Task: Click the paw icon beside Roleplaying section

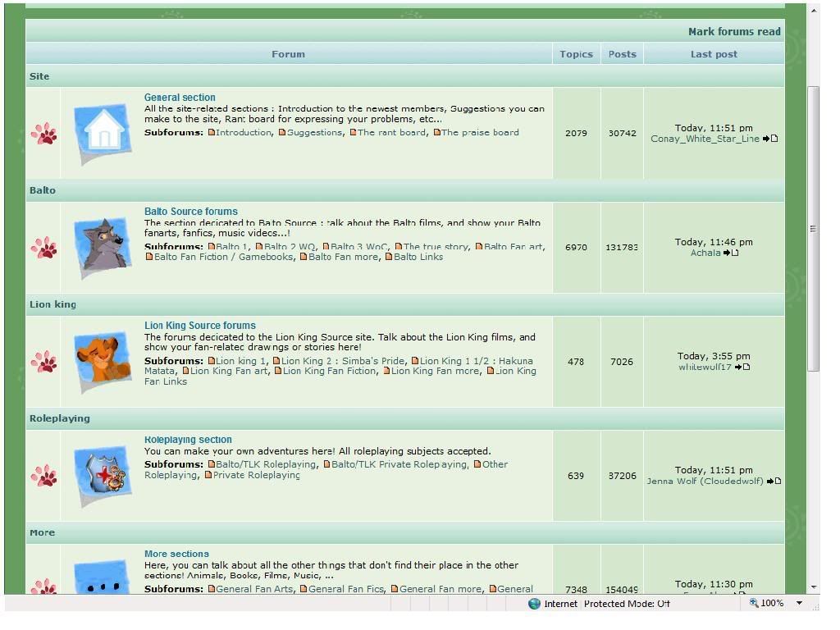Action: tap(44, 476)
